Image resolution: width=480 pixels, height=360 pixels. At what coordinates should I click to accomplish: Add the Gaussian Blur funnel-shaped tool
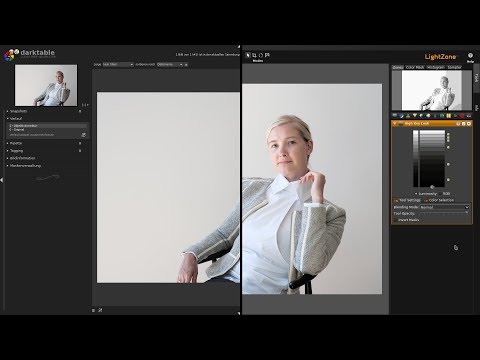[x=415, y=115]
